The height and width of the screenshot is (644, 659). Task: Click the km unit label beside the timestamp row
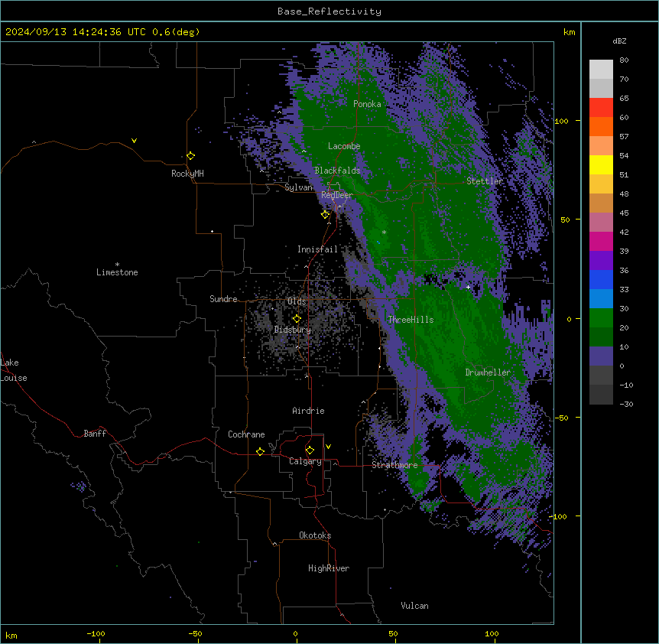[x=569, y=32]
